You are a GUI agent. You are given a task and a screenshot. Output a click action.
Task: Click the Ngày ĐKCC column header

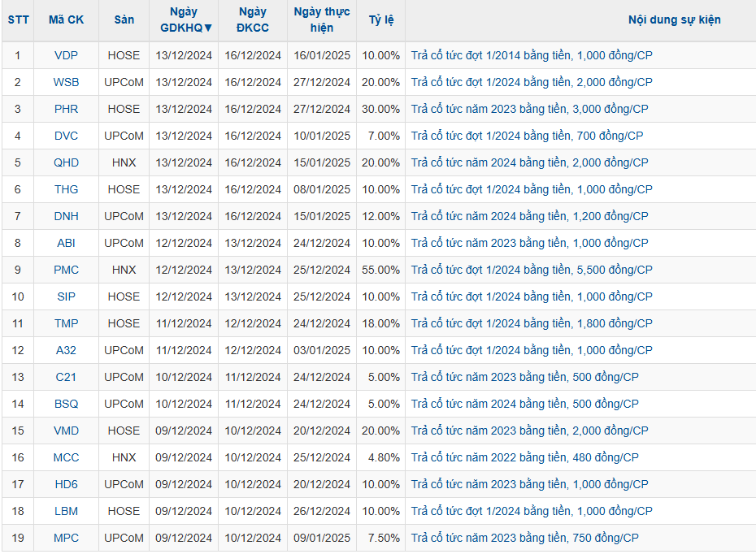coord(253,20)
